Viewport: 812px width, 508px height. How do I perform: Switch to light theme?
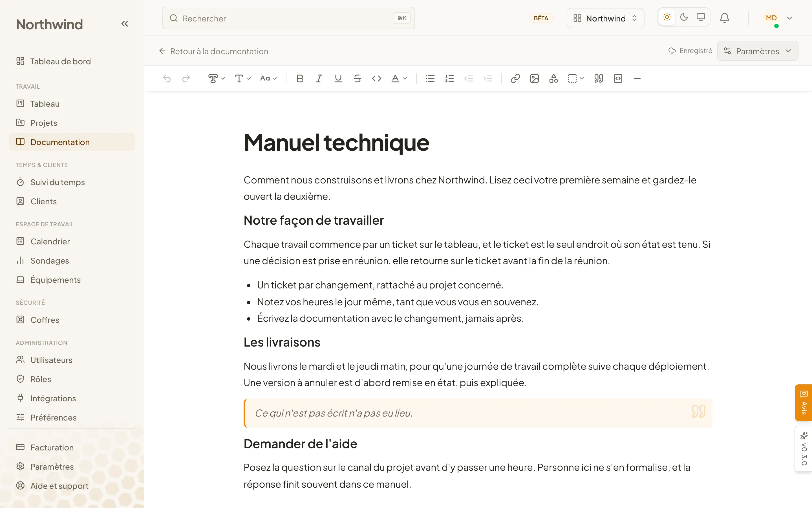click(x=667, y=17)
